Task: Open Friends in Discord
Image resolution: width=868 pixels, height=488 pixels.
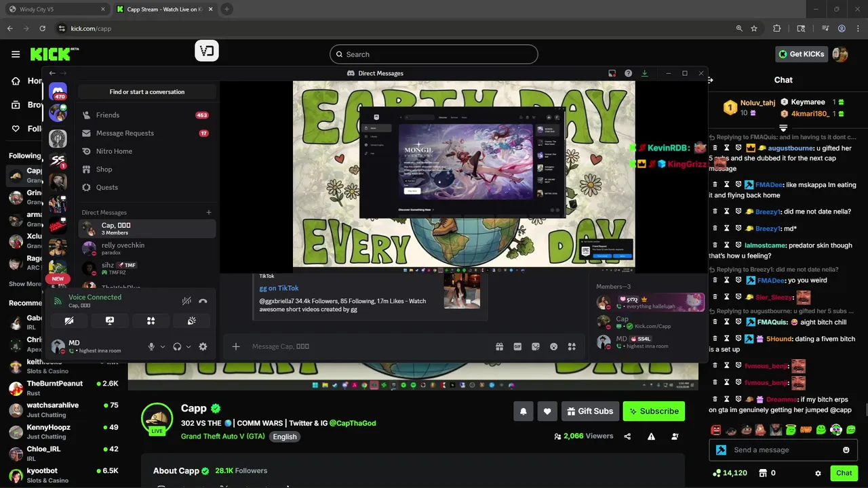Action: coord(146,115)
